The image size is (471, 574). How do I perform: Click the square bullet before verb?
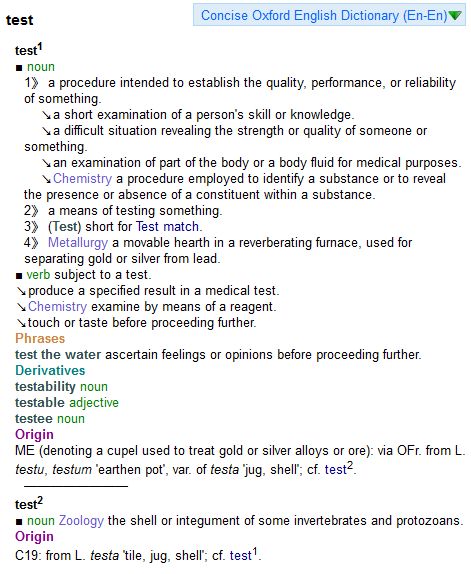point(19,276)
